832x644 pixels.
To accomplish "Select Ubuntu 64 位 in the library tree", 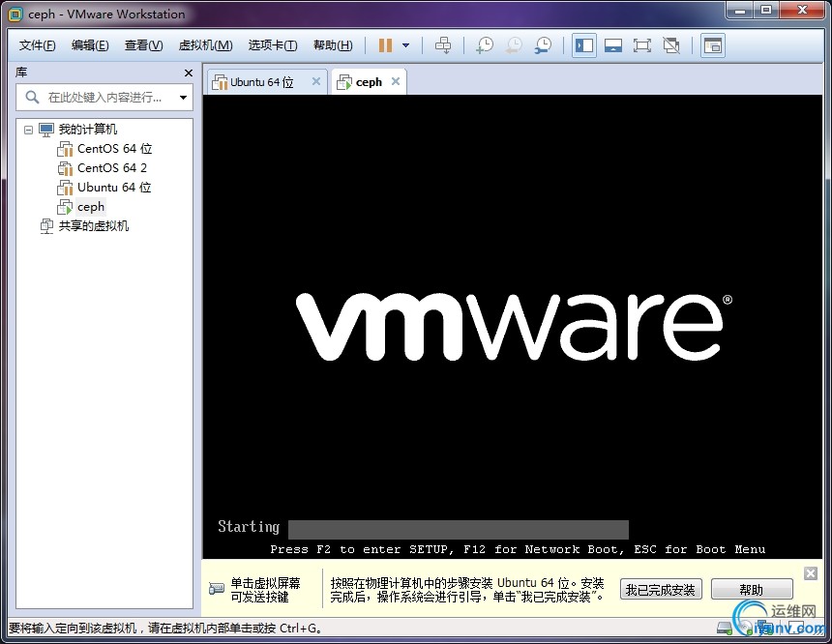I will [114, 188].
